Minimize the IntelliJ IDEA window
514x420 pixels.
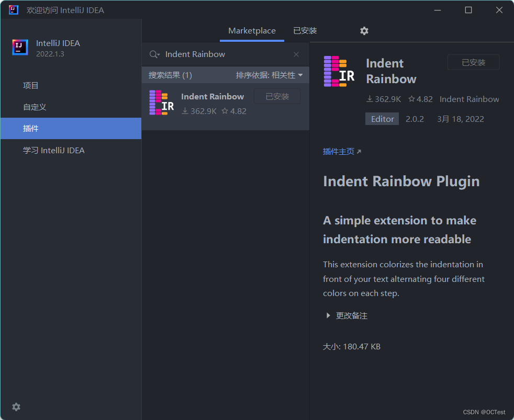point(438,10)
